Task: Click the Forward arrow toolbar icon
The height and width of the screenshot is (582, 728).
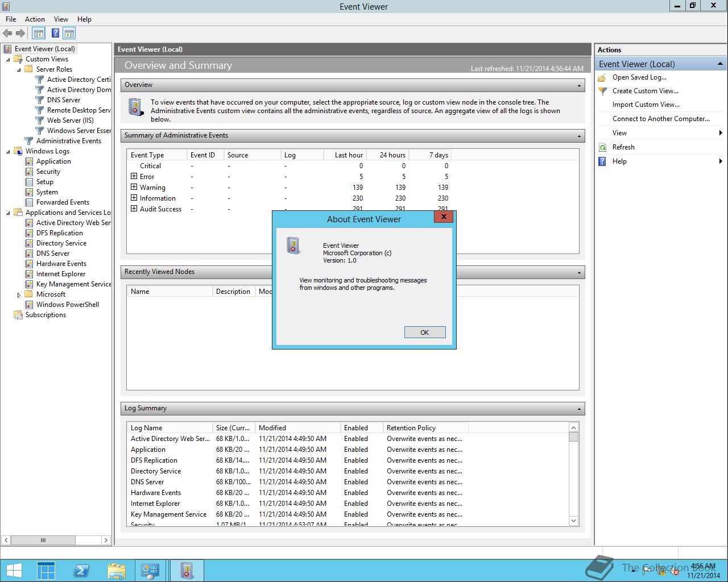Action: tap(20, 34)
